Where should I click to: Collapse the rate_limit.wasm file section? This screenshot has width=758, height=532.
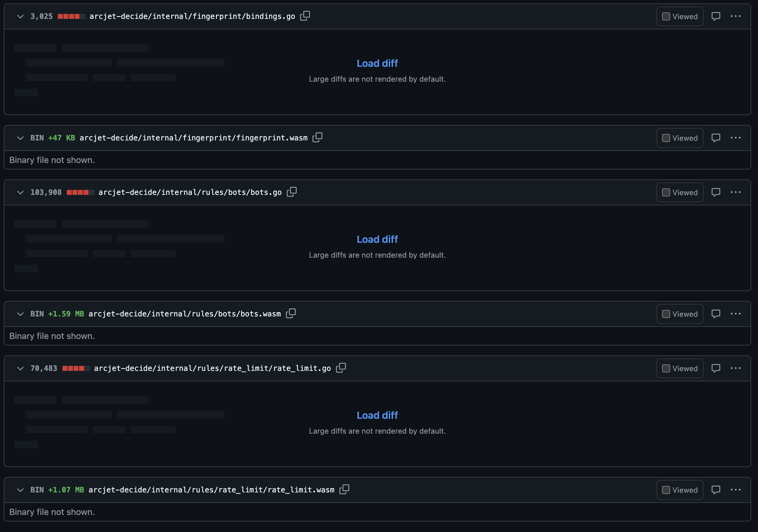click(20, 490)
